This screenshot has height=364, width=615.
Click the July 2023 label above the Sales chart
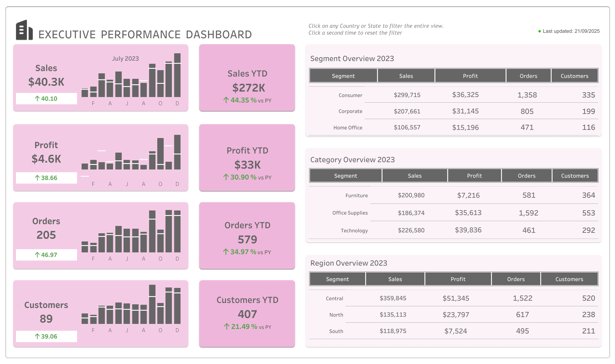[125, 59]
